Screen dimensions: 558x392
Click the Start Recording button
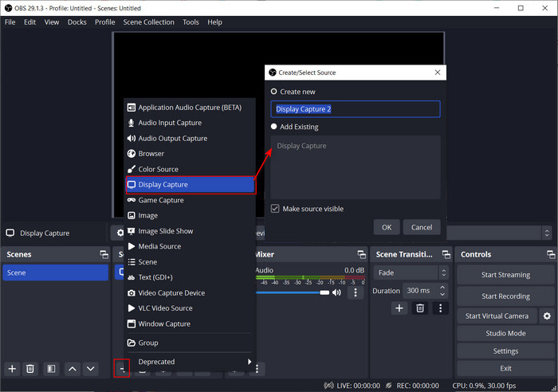tap(505, 296)
